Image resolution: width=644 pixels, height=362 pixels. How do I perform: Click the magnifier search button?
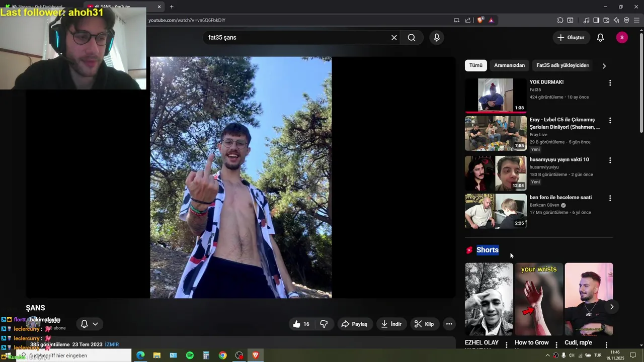412,38
